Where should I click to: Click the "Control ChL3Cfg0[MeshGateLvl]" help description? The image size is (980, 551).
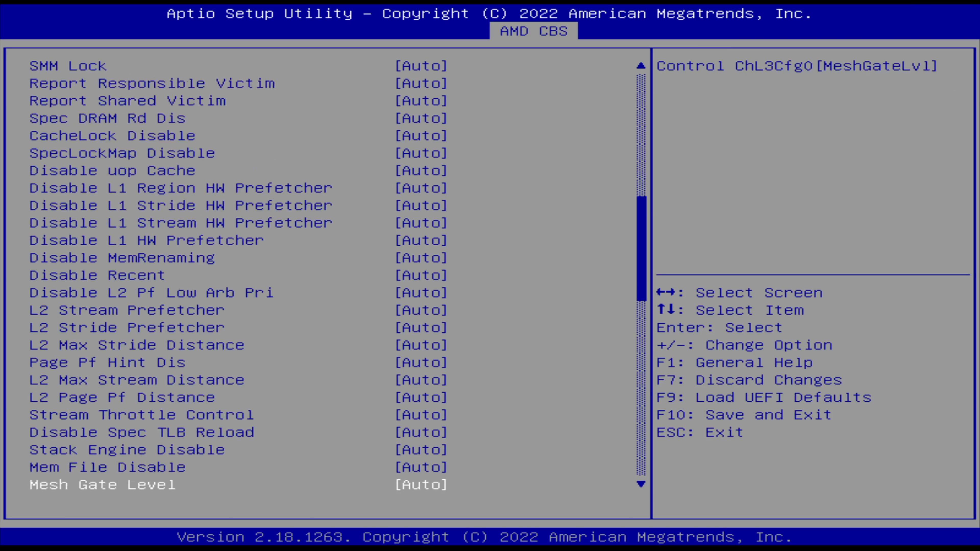(797, 66)
